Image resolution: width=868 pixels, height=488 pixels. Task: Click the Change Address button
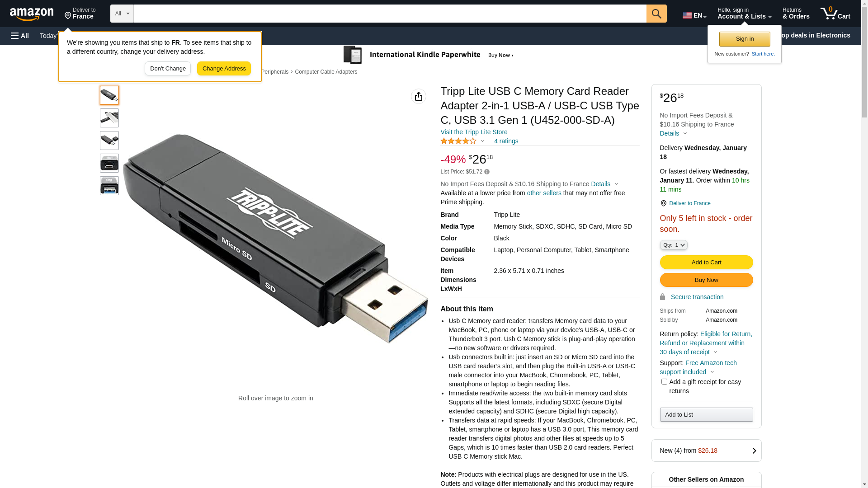pos(224,69)
